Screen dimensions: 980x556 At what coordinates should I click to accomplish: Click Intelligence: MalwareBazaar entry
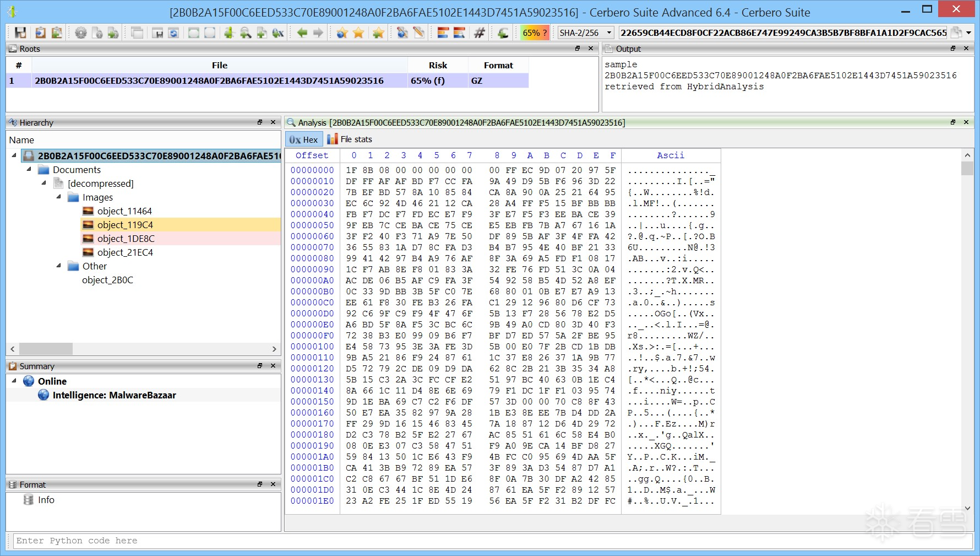[x=114, y=395]
